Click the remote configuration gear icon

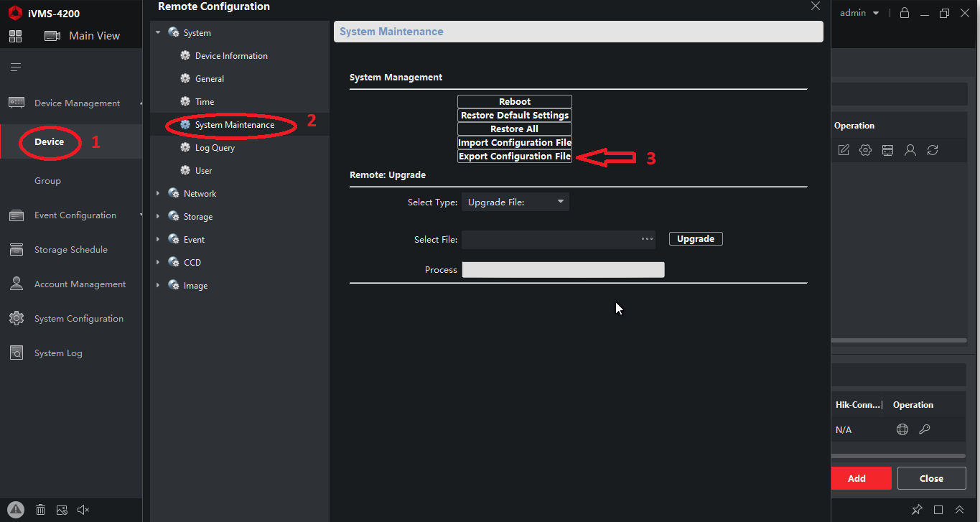click(866, 150)
